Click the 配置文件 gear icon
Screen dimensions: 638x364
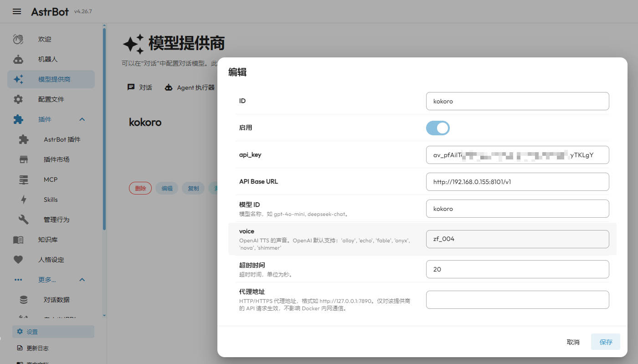point(18,99)
